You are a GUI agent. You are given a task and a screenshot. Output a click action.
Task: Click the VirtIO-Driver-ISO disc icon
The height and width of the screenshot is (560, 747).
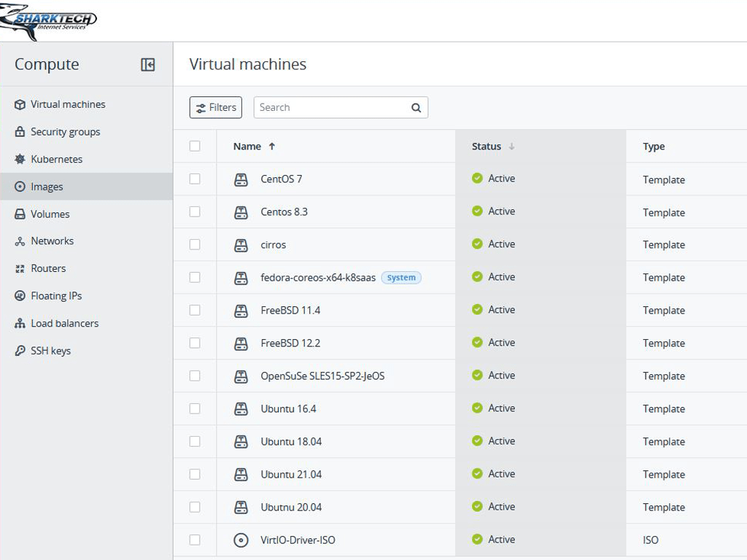[x=241, y=540]
